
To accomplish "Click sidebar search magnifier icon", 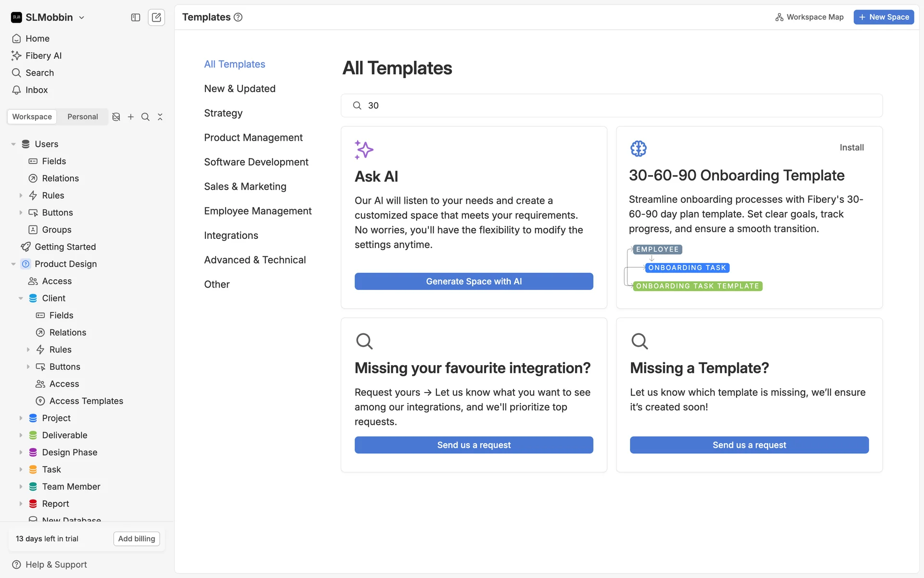I will coord(145,117).
